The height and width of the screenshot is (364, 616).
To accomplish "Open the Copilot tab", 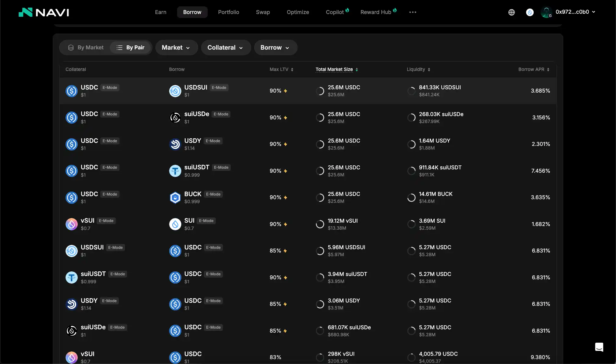I will 337,12.
